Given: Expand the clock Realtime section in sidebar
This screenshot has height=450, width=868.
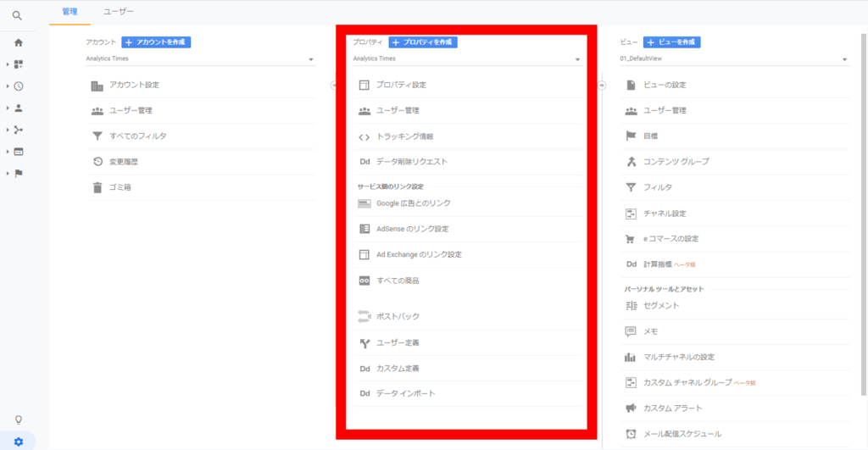Looking at the screenshot, I should (18, 86).
